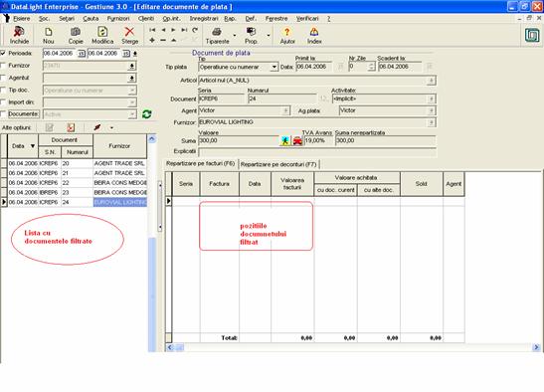Click the Sold column header

click(x=422, y=184)
